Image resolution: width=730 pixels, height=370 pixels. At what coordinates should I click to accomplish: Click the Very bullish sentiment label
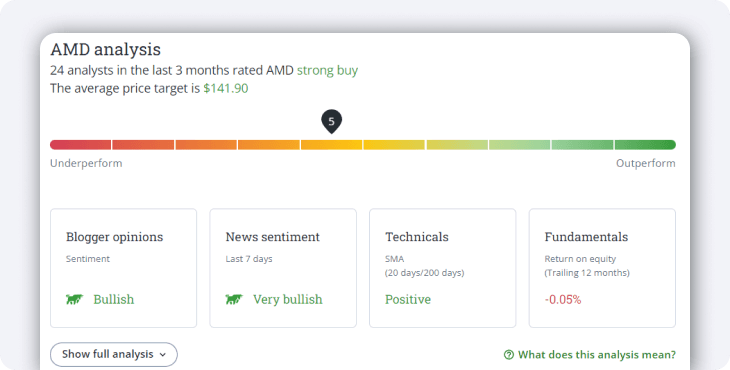coord(288,299)
